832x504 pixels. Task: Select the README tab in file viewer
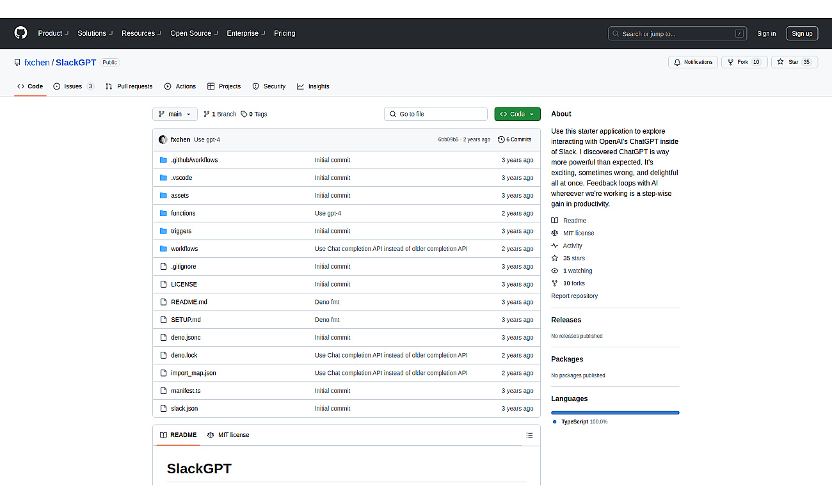coord(178,435)
